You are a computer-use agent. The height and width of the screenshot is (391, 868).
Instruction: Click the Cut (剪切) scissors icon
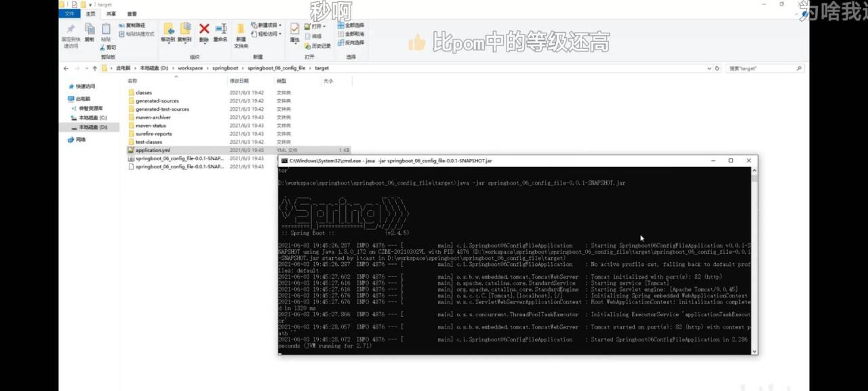(103, 48)
